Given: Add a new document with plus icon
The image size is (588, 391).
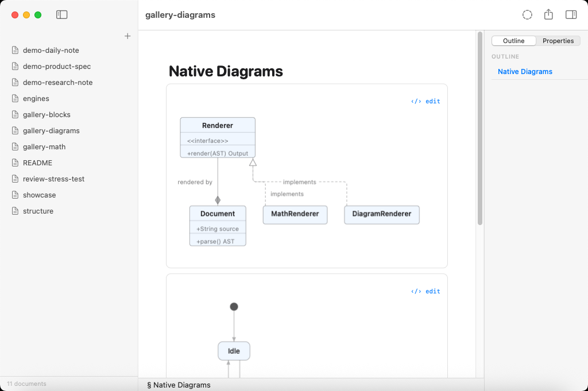Looking at the screenshot, I should pyautogui.click(x=127, y=36).
